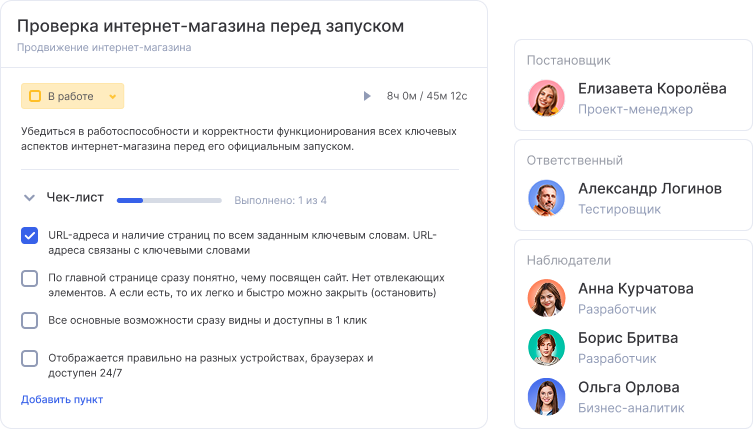The height and width of the screenshot is (429, 753).
Task: Uncheck the URL-адреса checklist item
Action: point(30,236)
